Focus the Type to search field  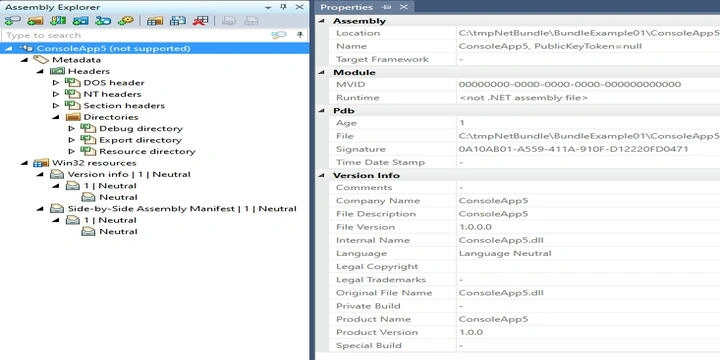136,35
